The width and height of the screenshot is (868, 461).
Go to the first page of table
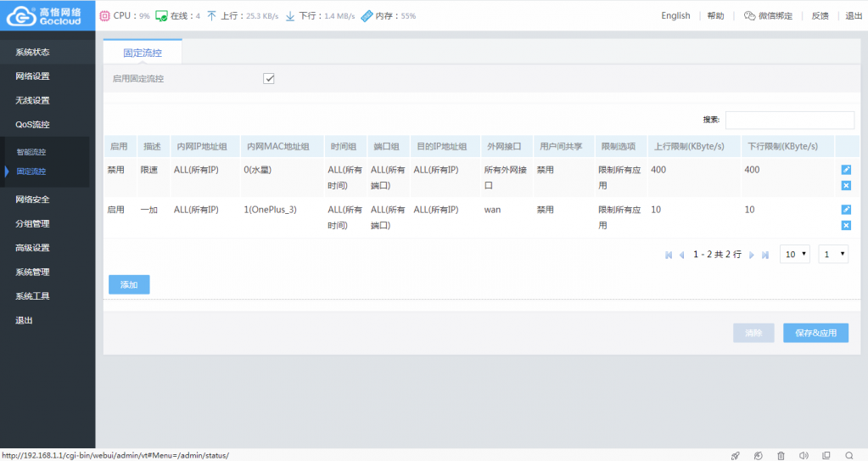pos(669,255)
